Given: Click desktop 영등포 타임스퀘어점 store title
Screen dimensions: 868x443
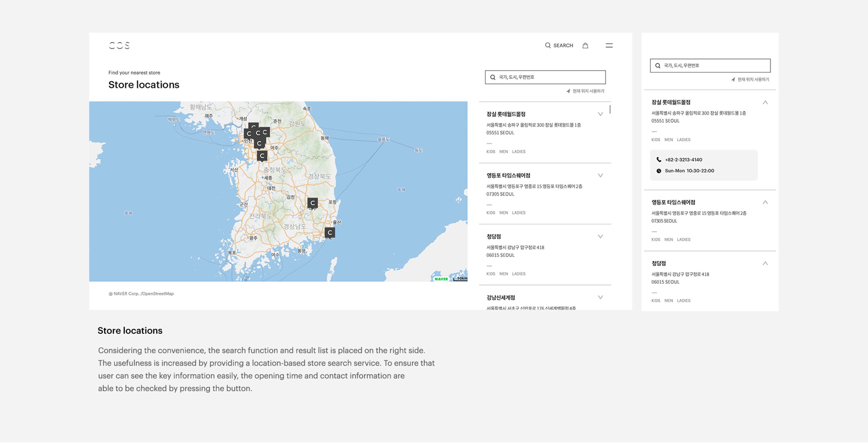Looking at the screenshot, I should click(x=508, y=176).
